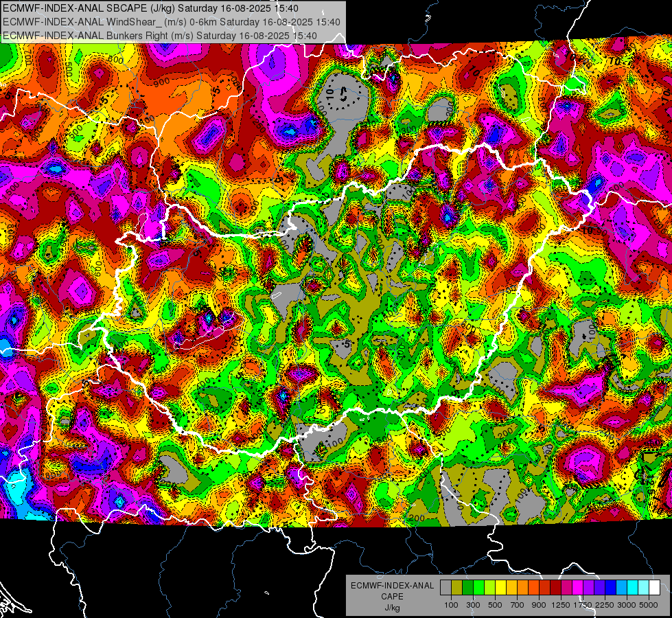Click the J/kg unit label in legend
672x618 pixels.
pyautogui.click(x=392, y=608)
